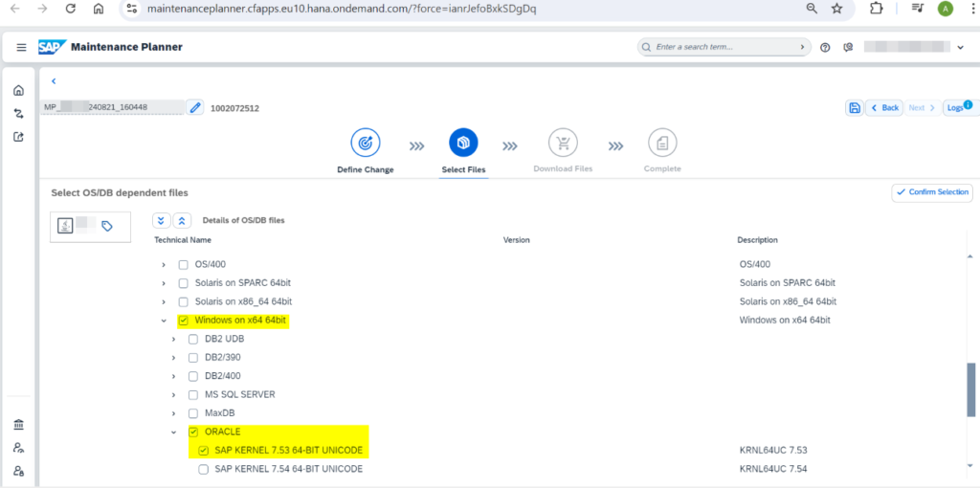Collapse the ORACLE node
The height and width of the screenshot is (488, 980).
[x=174, y=432]
